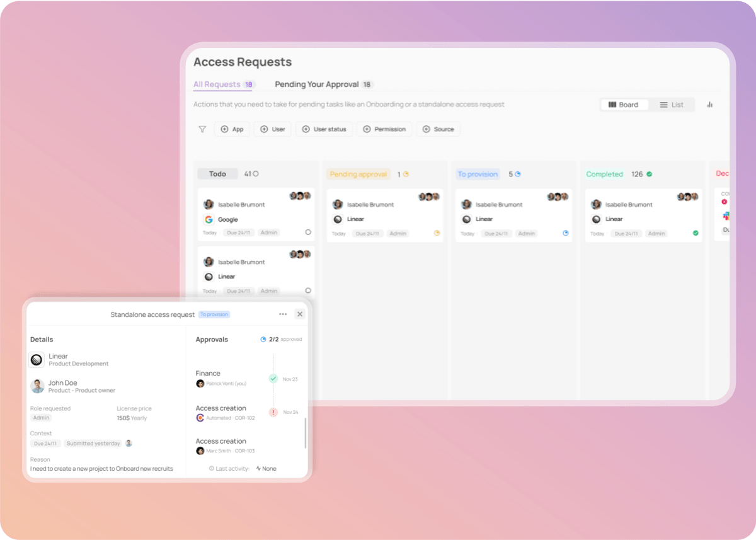756x540 pixels.
Task: Click the Finance approval step title
Action: 208,373
